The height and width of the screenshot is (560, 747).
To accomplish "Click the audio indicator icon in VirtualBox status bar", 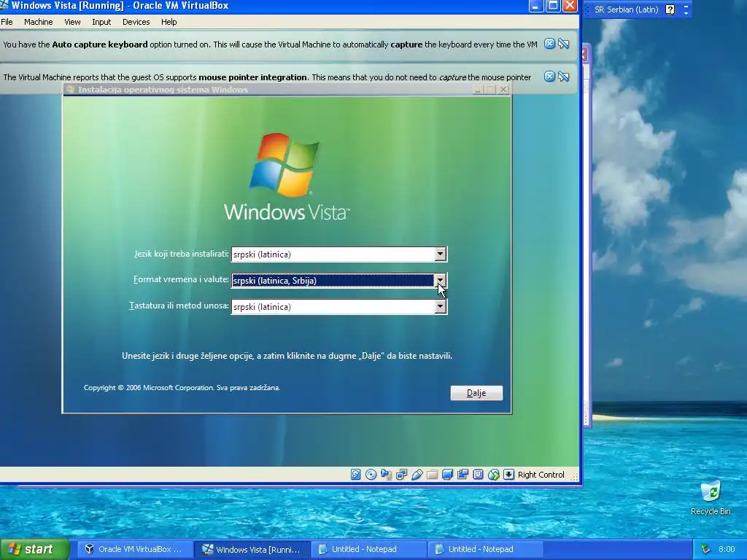I will (386, 474).
